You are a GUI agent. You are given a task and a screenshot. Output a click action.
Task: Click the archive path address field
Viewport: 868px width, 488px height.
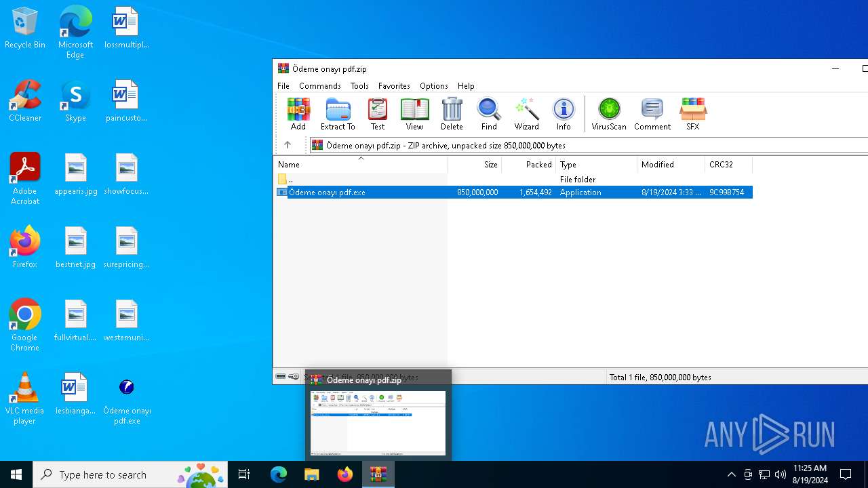tap(589, 145)
